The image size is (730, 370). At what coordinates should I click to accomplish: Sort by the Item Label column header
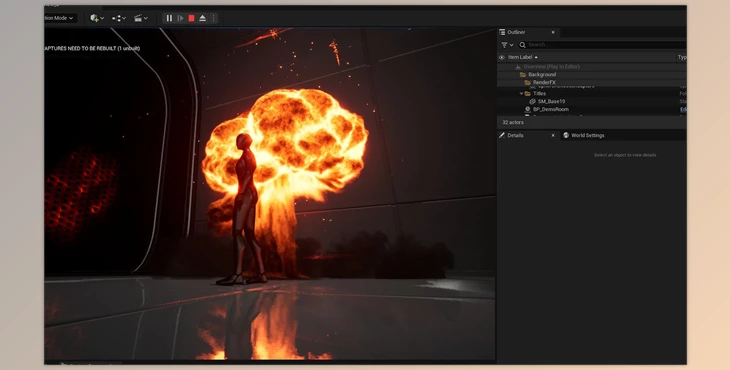tap(522, 57)
